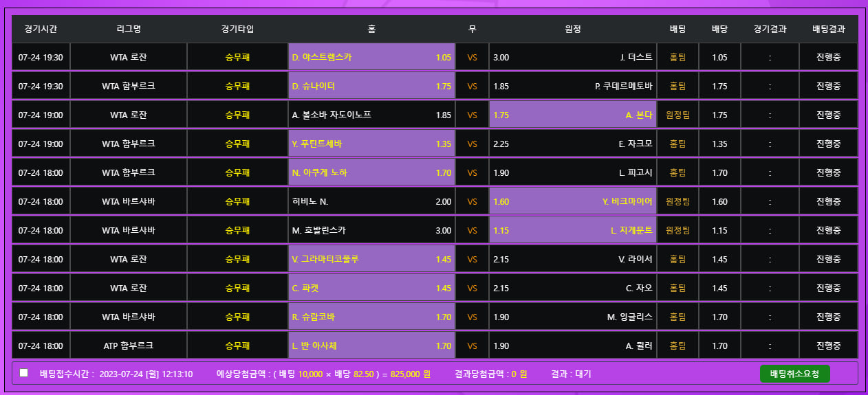868x395 pixels.
Task: Select away player V. 라이서
Action: (573, 260)
